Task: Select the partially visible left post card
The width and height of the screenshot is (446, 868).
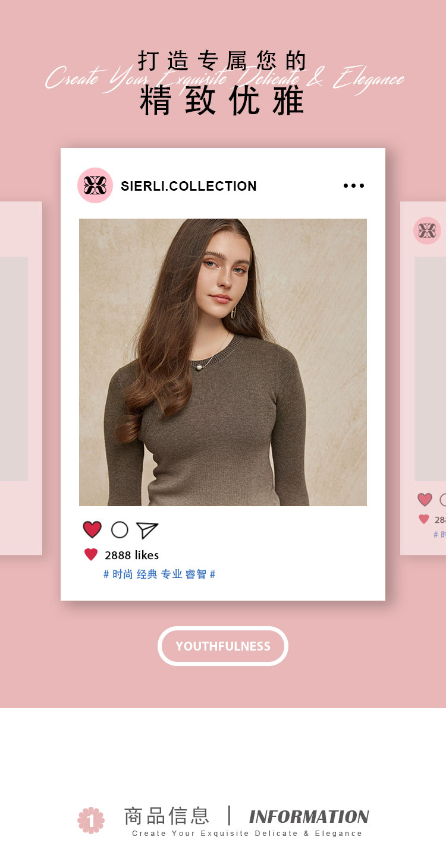Action: (21, 378)
